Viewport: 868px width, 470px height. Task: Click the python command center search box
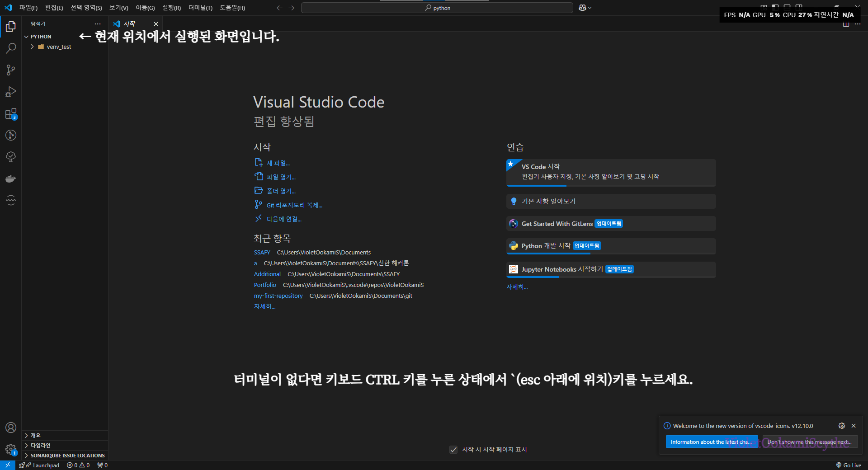point(437,8)
